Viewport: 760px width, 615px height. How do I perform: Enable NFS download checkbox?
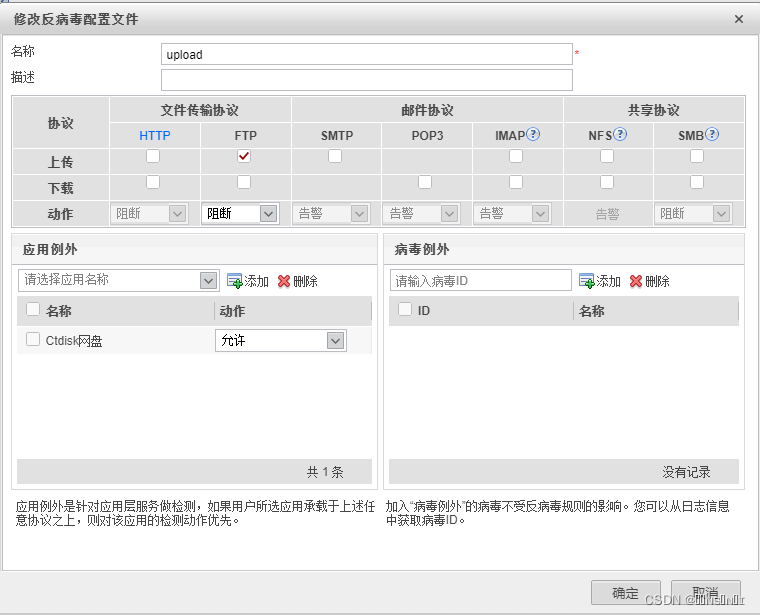click(607, 182)
